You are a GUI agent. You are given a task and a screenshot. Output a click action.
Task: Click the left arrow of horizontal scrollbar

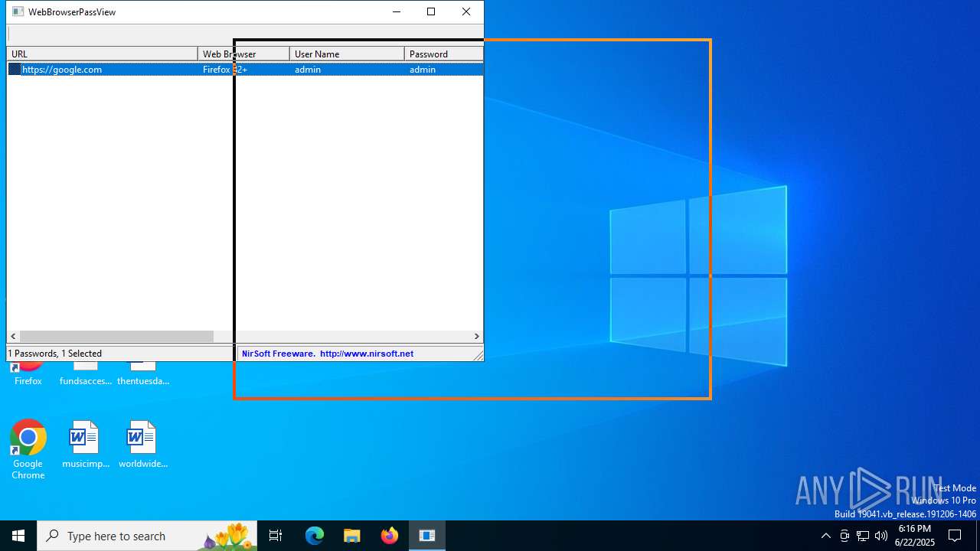pos(13,337)
